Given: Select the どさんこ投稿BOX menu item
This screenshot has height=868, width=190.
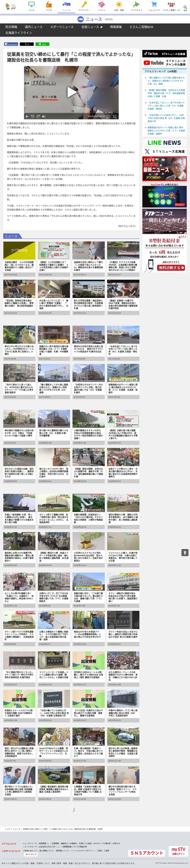Looking at the screenshot, I should (142, 27).
